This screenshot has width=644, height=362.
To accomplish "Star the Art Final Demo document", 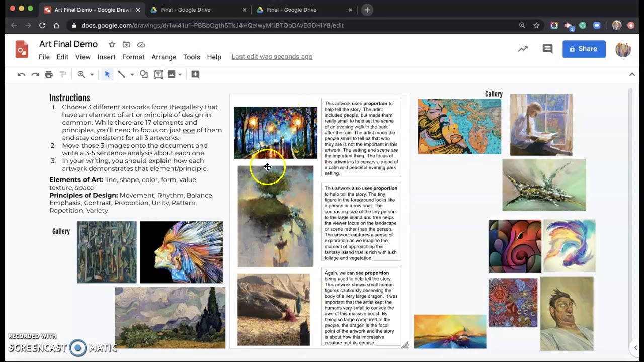I will (x=112, y=44).
